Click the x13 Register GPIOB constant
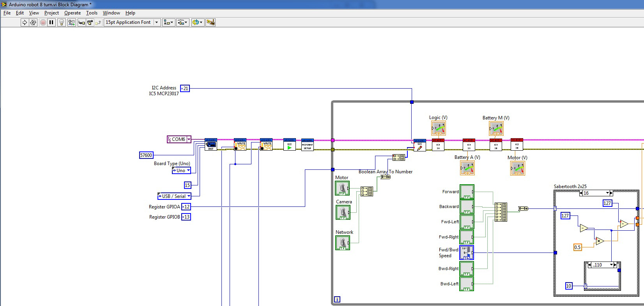Image resolution: width=644 pixels, height=306 pixels. [186, 217]
